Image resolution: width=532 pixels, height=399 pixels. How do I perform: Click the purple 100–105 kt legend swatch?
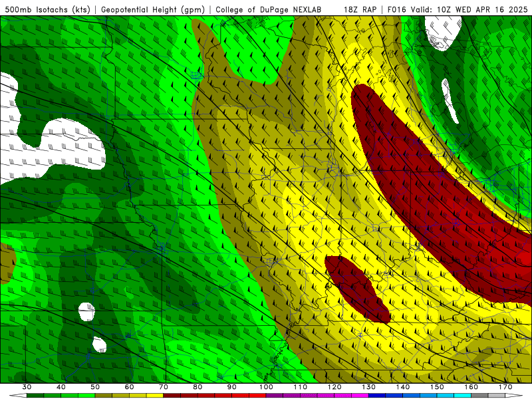tap(275, 396)
